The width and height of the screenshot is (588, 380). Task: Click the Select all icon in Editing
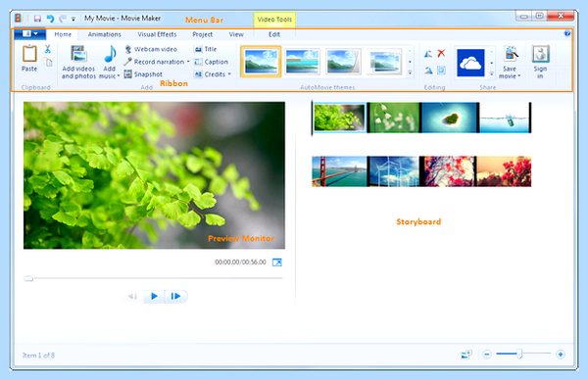(x=441, y=71)
